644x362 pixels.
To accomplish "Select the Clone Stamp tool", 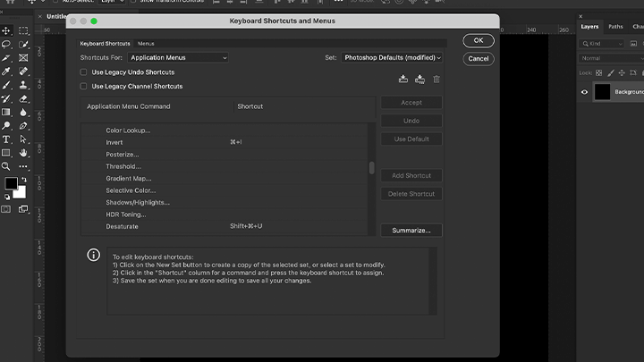I will pos(23,85).
